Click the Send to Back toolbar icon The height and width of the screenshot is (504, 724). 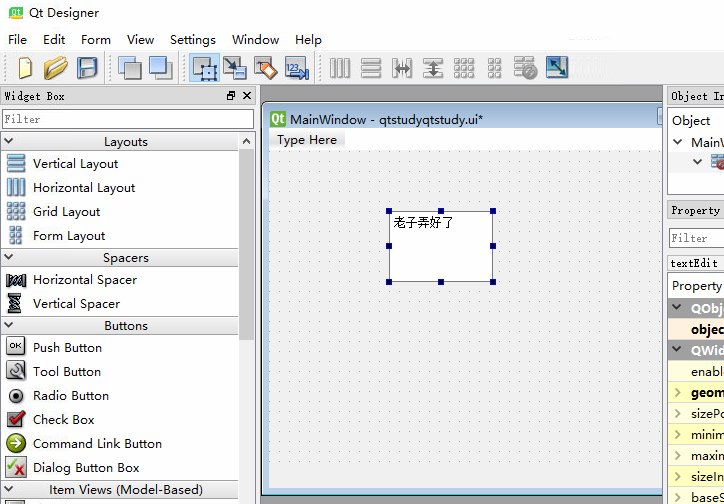tap(130, 68)
